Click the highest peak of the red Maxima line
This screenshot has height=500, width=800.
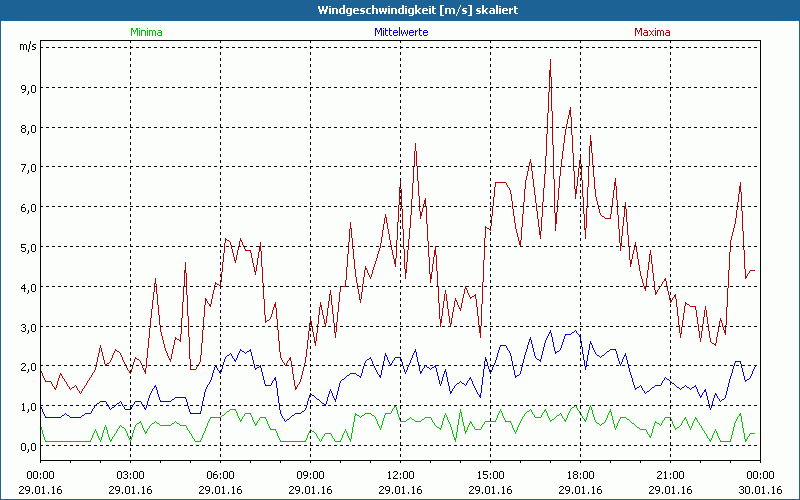pyautogui.click(x=550, y=60)
